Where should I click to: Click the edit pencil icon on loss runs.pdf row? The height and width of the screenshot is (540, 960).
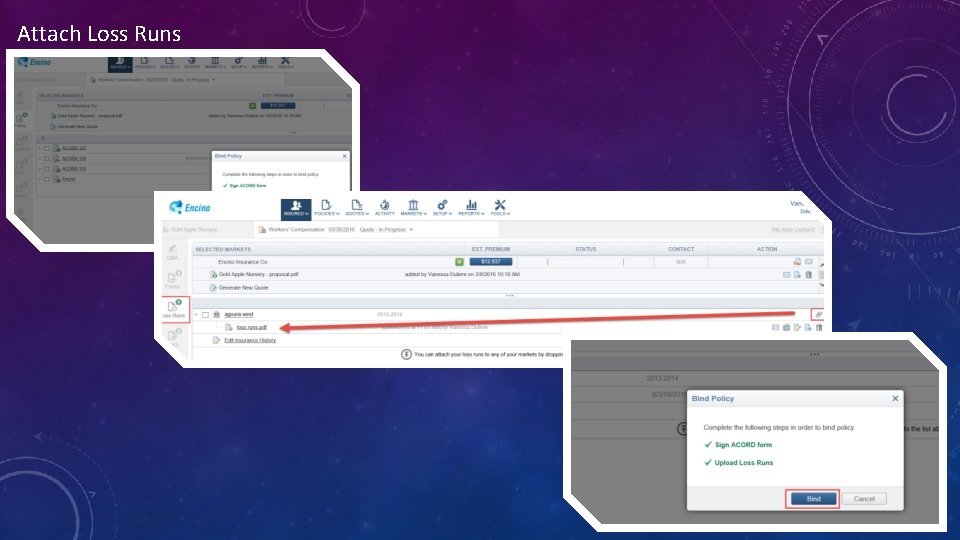tap(797, 328)
